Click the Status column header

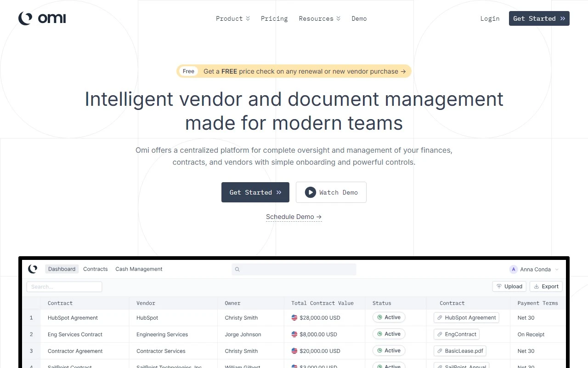tap(382, 303)
